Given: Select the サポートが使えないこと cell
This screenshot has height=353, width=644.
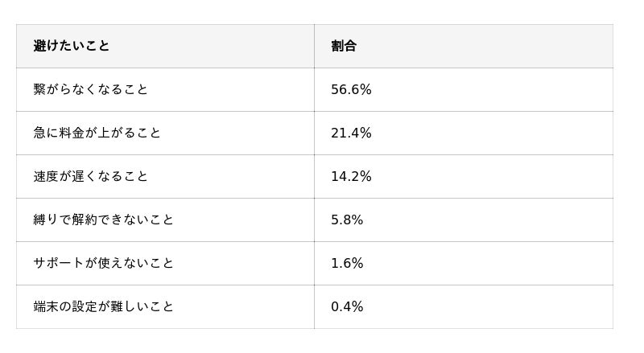Looking at the screenshot, I should pyautogui.click(x=104, y=263).
